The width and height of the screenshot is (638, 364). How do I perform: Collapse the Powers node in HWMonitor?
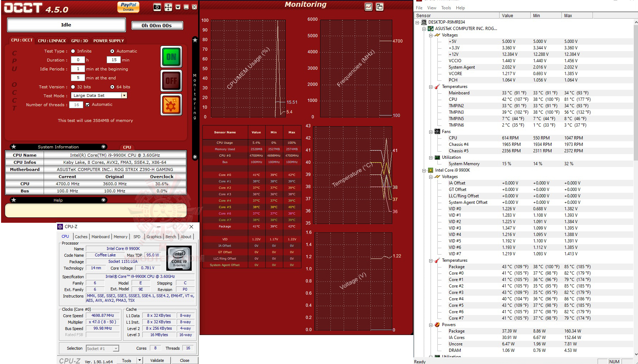431,325
